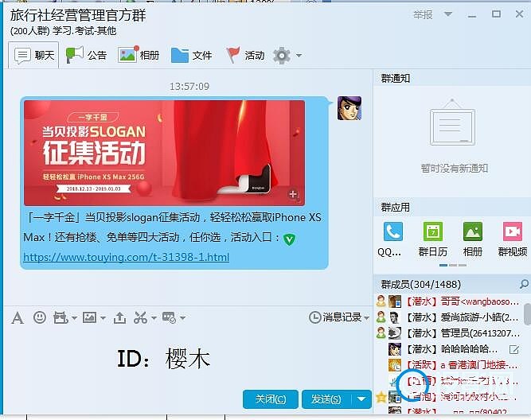Click the 发送(S) send button
Viewport: 531px width, 420px height.
coord(326,399)
